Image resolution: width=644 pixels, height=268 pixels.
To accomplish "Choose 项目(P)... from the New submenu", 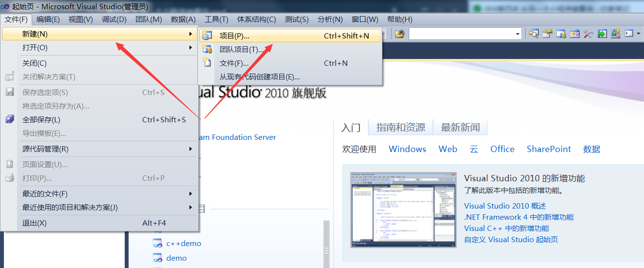I will tap(290, 36).
